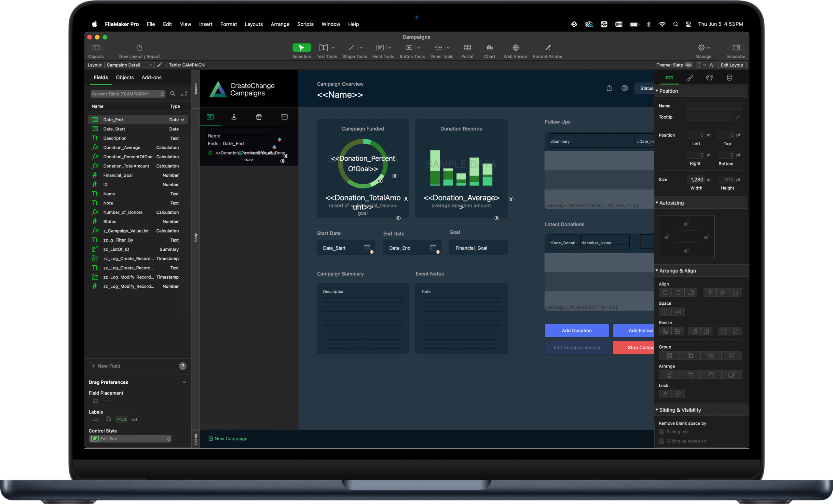Viewport: 833px width, 504px height.
Task: Toggle the Inspector panel icon
Action: point(736,47)
